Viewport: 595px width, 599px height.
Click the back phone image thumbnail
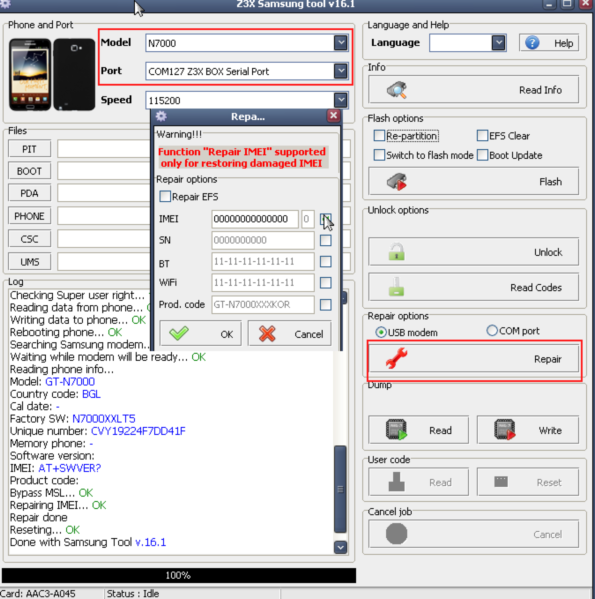pos(74,74)
